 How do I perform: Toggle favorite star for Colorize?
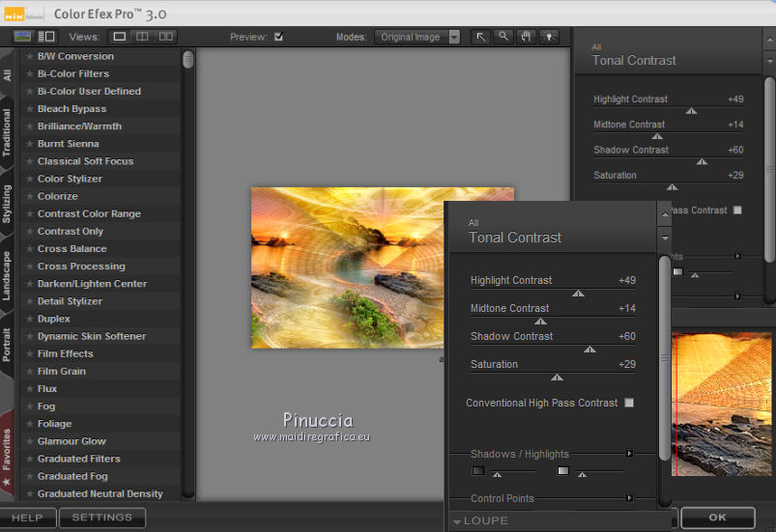(x=30, y=196)
